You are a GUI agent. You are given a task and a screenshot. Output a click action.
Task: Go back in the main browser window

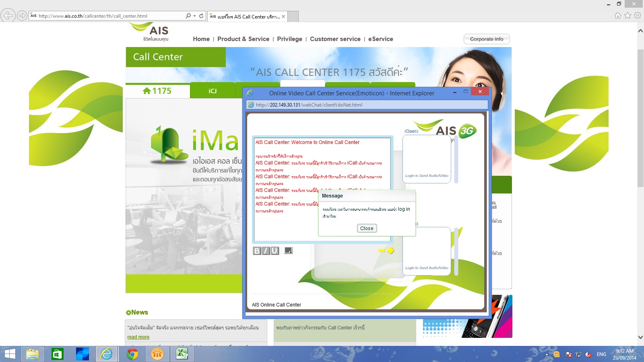pos(8,16)
